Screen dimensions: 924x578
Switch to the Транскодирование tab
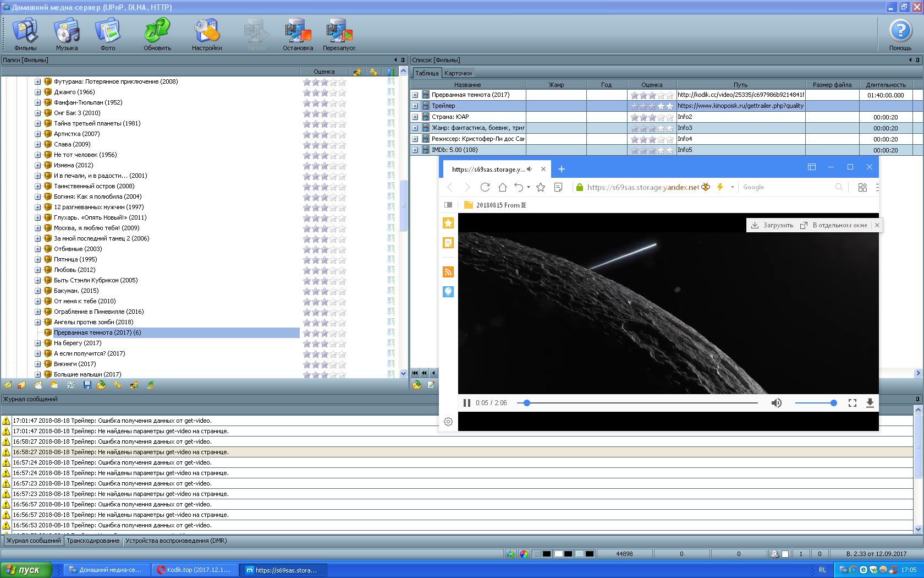[x=93, y=541]
